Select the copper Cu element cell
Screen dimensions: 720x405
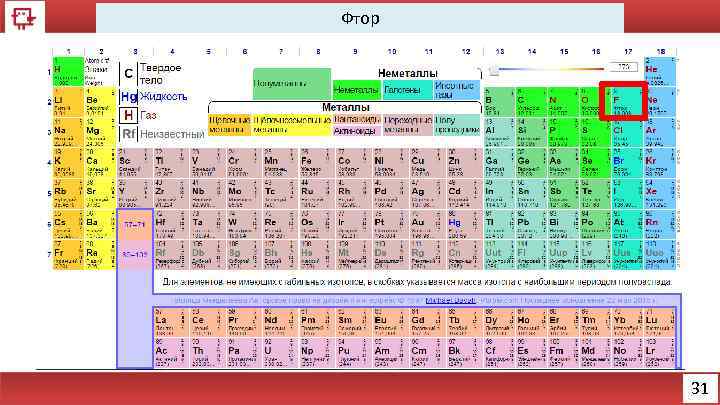click(x=427, y=163)
